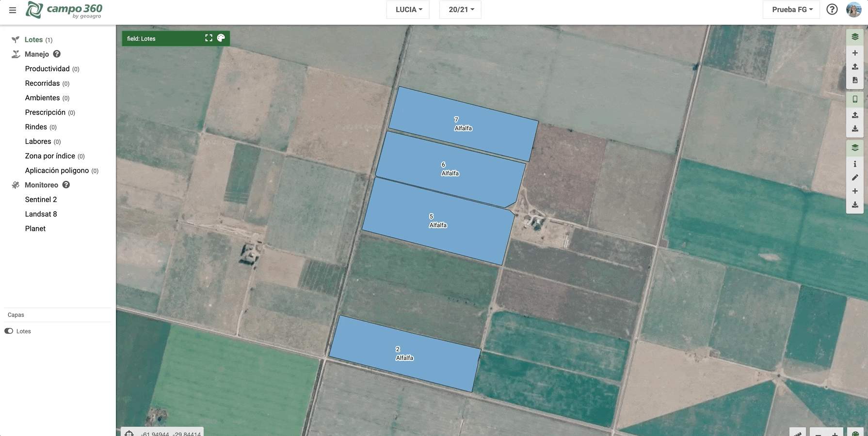Open the user profile avatar

pos(853,10)
